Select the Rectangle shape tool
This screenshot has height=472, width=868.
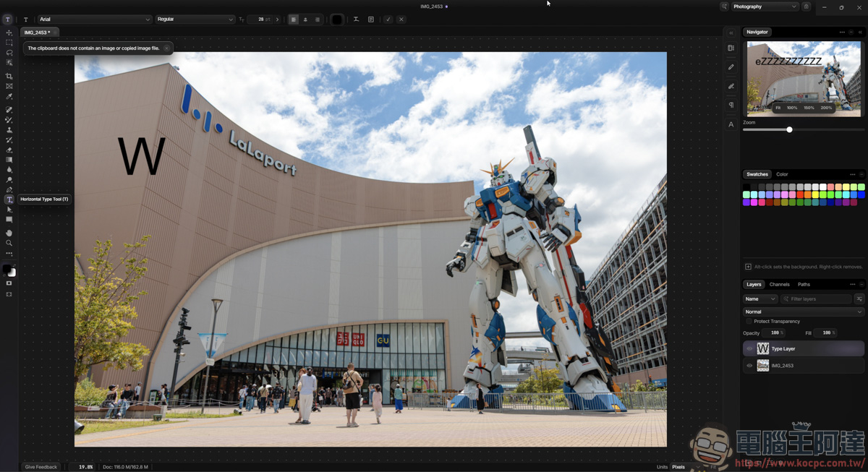pos(9,219)
